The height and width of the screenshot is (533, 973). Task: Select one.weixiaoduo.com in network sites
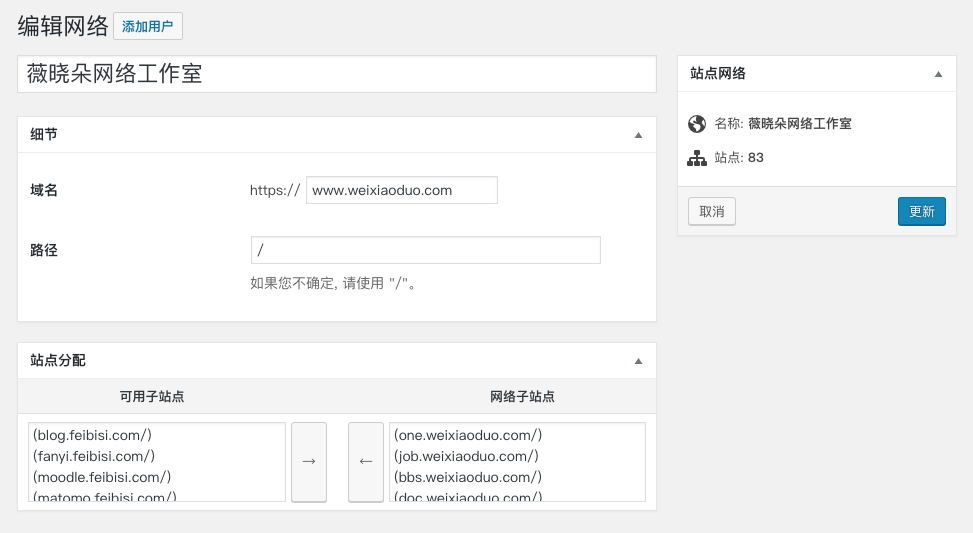point(468,435)
